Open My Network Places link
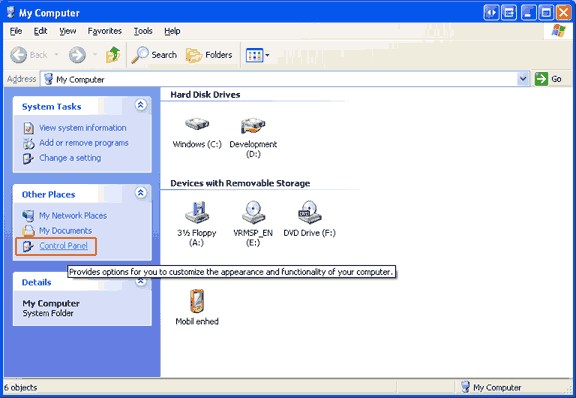The height and width of the screenshot is (398, 576). 73,216
